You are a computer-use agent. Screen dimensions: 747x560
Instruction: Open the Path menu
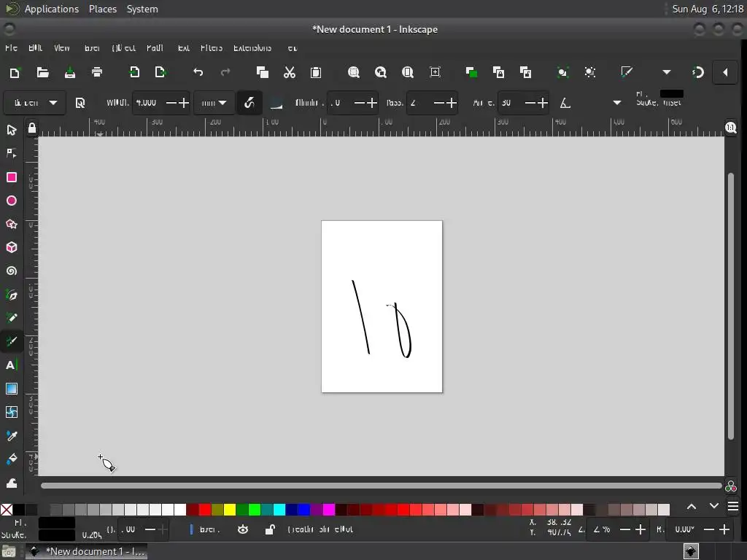155,48
